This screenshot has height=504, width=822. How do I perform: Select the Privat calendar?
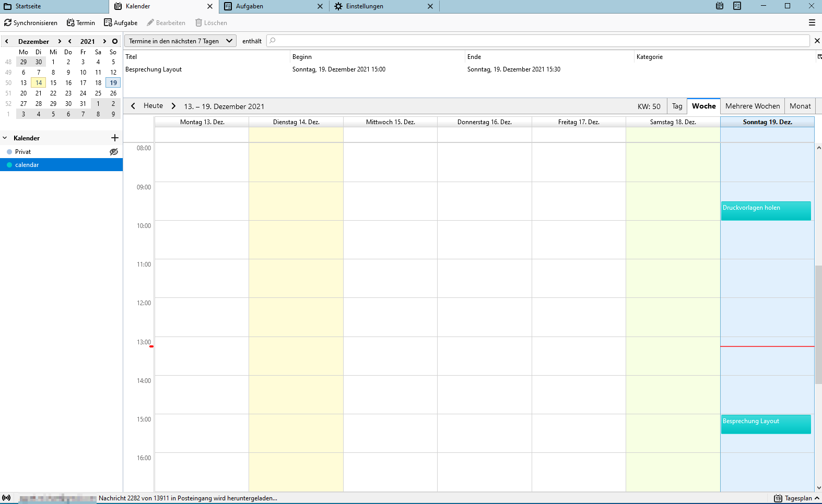coord(61,152)
